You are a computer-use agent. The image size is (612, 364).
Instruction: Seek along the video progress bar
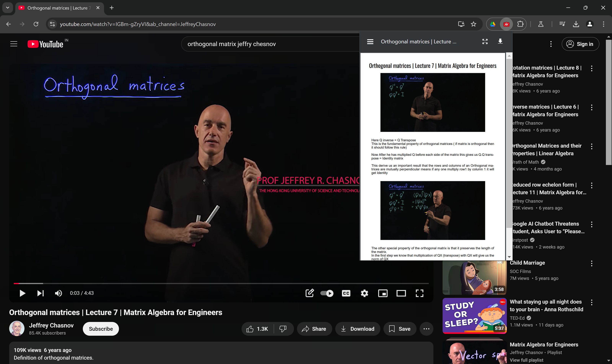coord(221,283)
